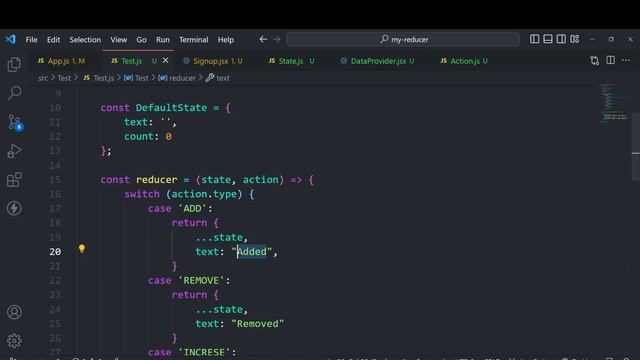
Task: Toggle the bottom panel layout icon
Action: coord(548,39)
